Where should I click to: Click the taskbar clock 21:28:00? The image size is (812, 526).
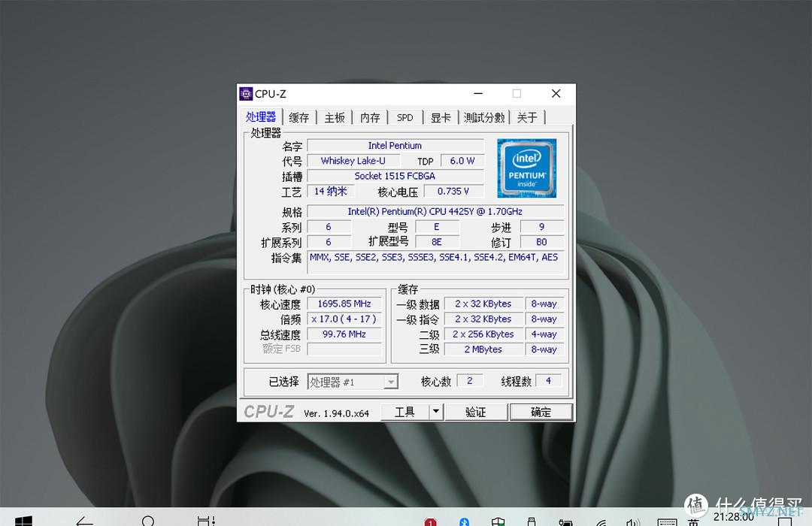point(733,517)
